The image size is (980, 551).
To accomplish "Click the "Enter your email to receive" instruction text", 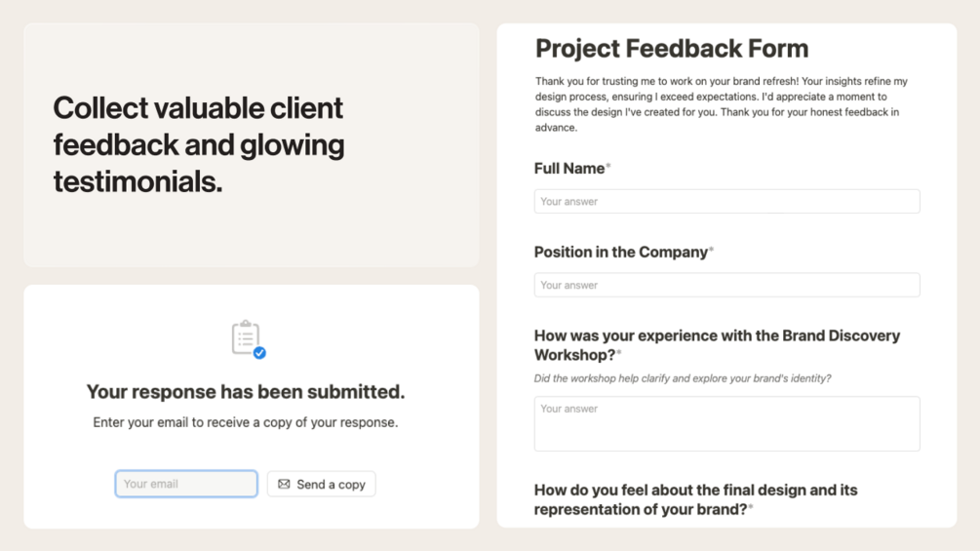I will click(x=246, y=423).
